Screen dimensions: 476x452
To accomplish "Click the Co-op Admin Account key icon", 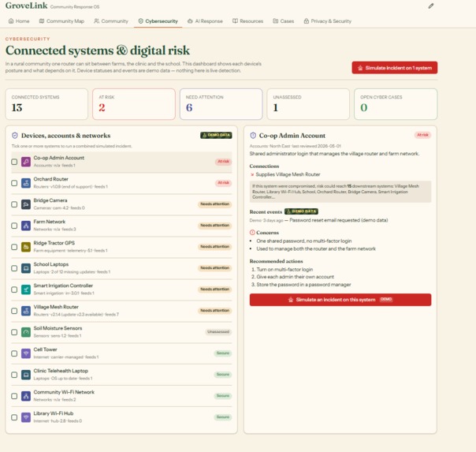I will pyautogui.click(x=26, y=162).
